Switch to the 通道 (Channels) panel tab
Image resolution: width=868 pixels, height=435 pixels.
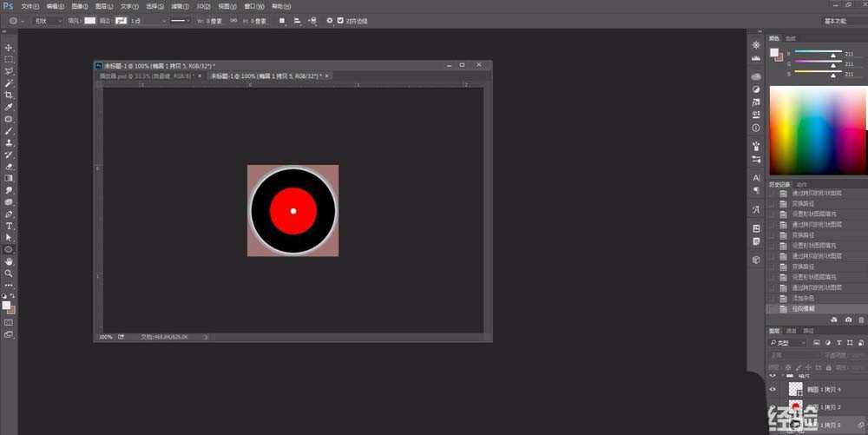pyautogui.click(x=792, y=331)
